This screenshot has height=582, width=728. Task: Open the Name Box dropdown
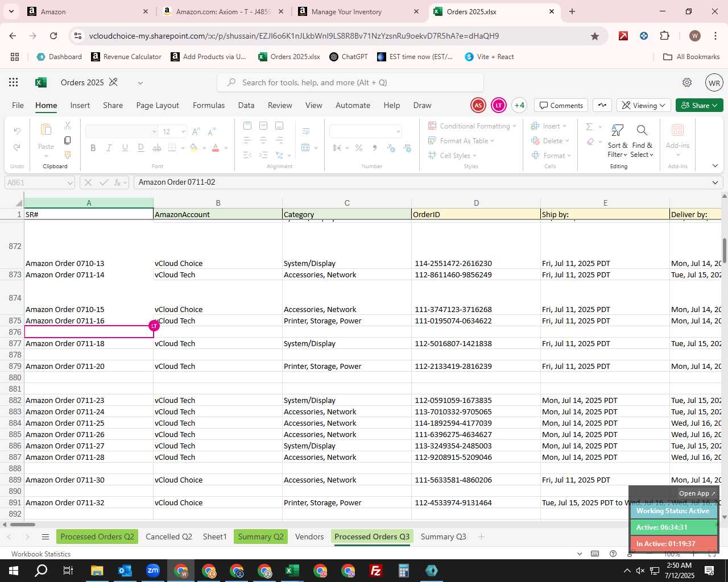click(x=70, y=183)
